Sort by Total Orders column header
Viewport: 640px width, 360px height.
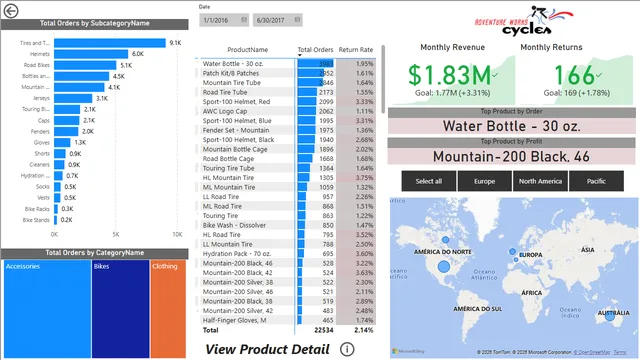315,50
